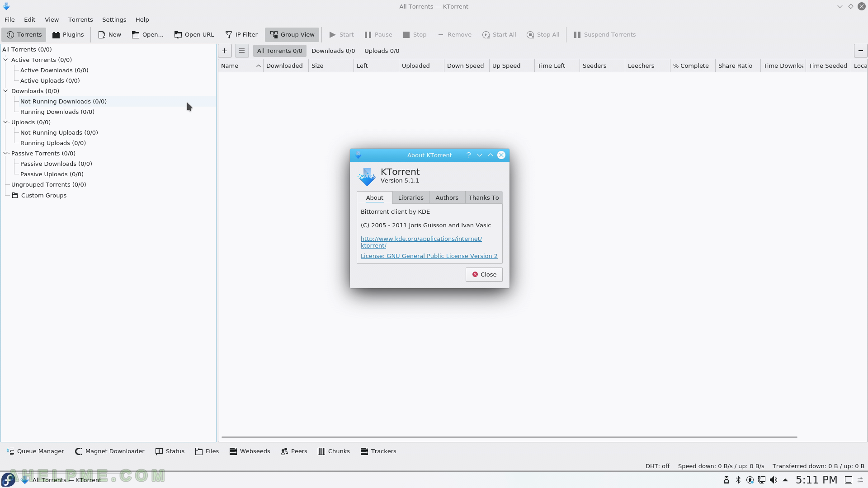Select the All Torrents 0/0 tab
The width and height of the screenshot is (868, 488).
[x=279, y=51]
